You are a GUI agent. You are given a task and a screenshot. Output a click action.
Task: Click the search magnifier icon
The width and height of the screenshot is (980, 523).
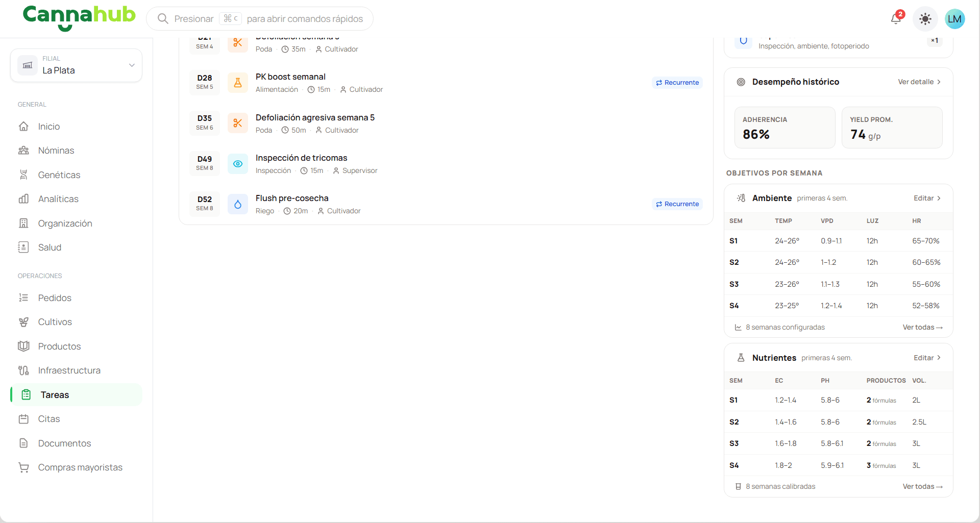pos(163,19)
